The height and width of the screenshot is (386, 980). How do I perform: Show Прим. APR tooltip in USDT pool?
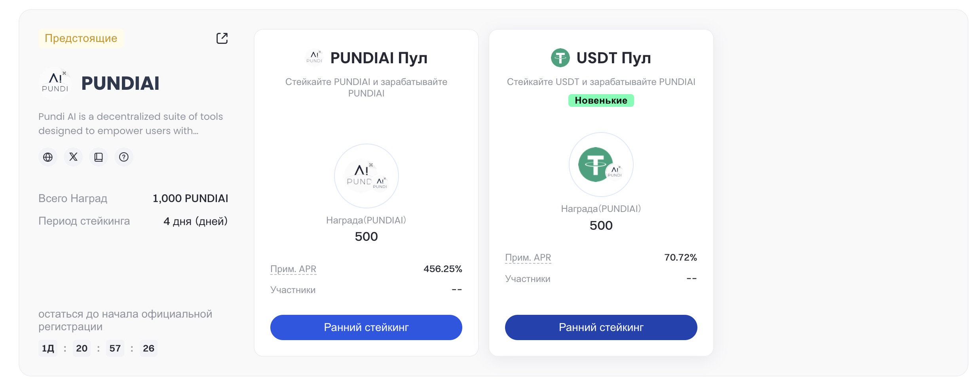click(528, 257)
